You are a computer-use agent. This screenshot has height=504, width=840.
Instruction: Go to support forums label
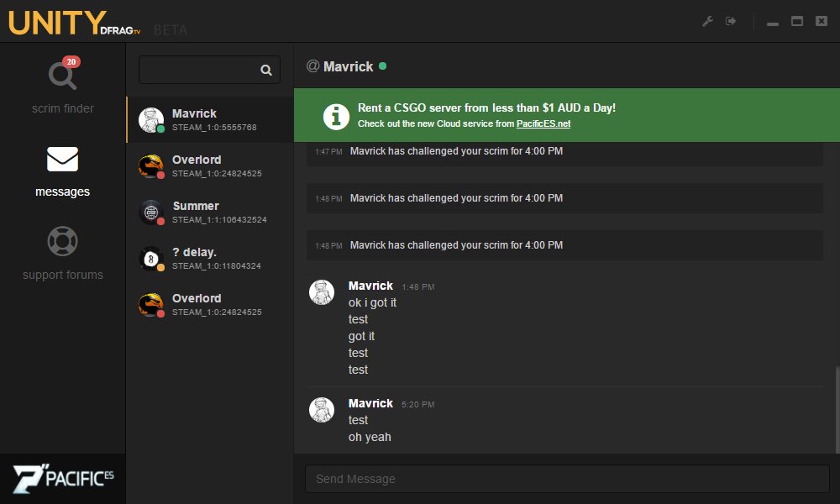click(x=63, y=275)
